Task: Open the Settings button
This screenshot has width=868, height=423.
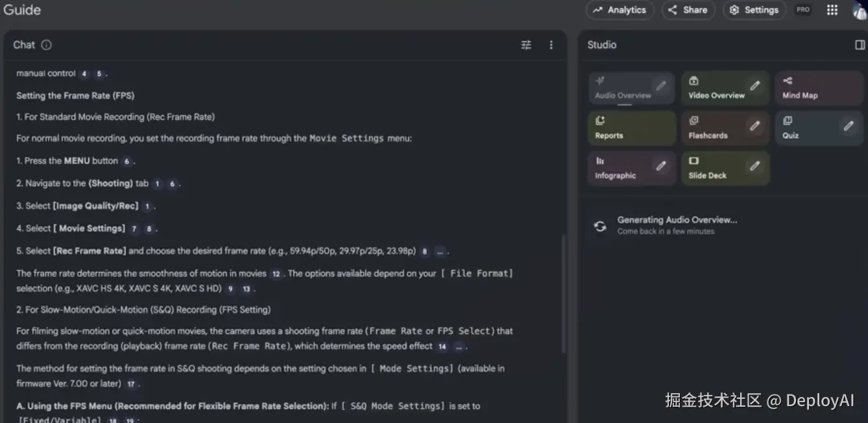Action: (754, 10)
